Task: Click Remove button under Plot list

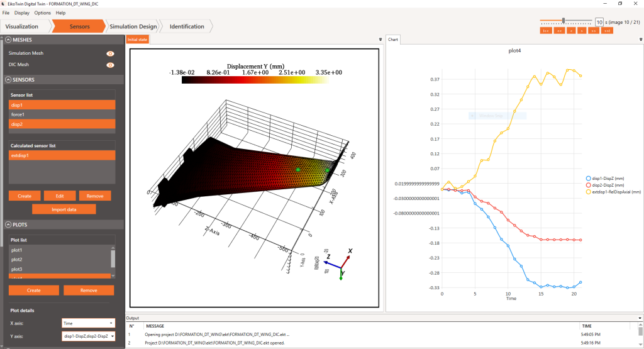Action: pyautogui.click(x=89, y=291)
